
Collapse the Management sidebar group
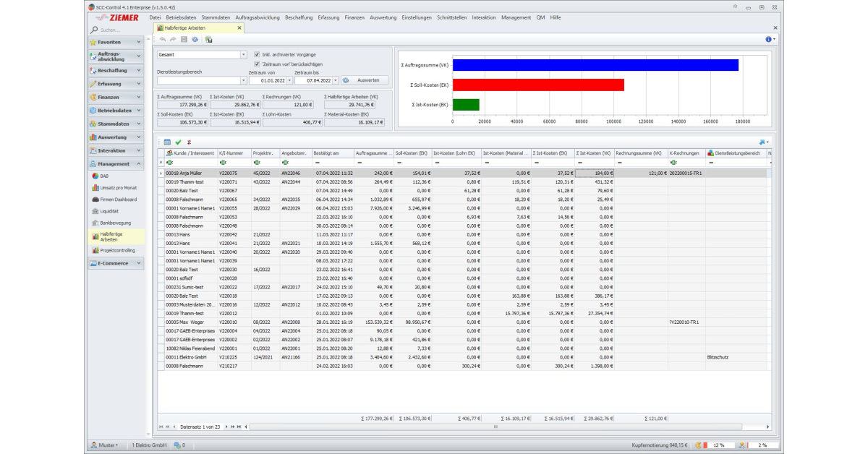pyautogui.click(x=116, y=164)
